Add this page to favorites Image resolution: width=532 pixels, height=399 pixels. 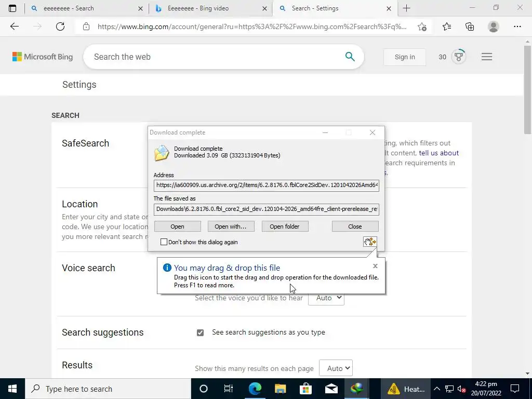coord(422,26)
